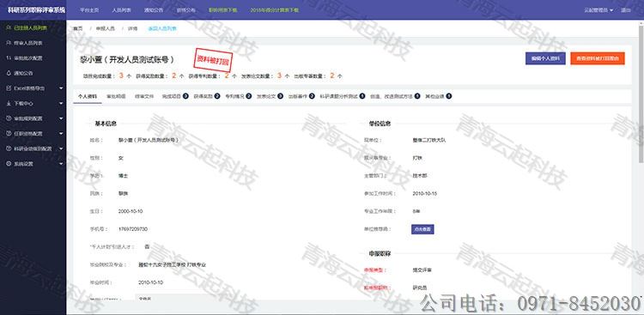Switch to the 获得奖励 tab
The height and width of the screenshot is (315, 644).
pos(203,96)
